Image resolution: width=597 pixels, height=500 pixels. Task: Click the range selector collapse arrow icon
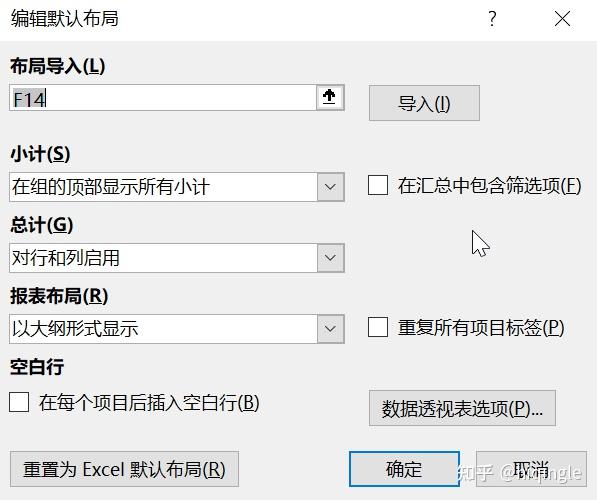[330, 97]
